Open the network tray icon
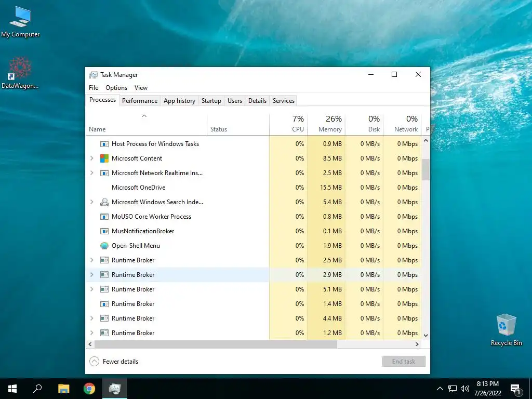The image size is (532, 399). tap(453, 389)
